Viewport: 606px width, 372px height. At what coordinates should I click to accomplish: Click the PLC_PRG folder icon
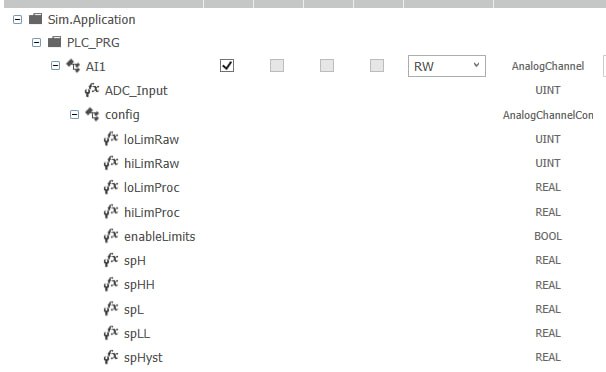(x=54, y=42)
